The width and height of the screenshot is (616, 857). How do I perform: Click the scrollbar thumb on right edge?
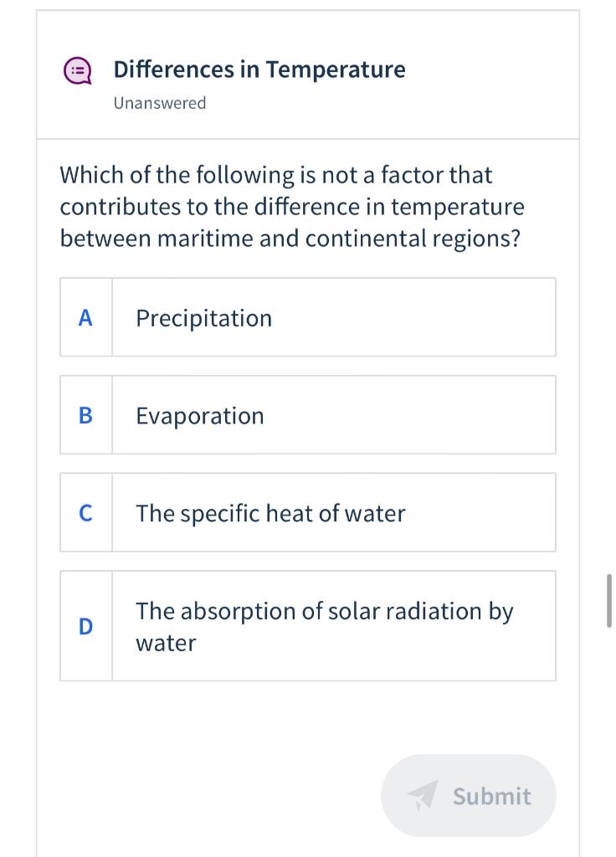pyautogui.click(x=608, y=600)
